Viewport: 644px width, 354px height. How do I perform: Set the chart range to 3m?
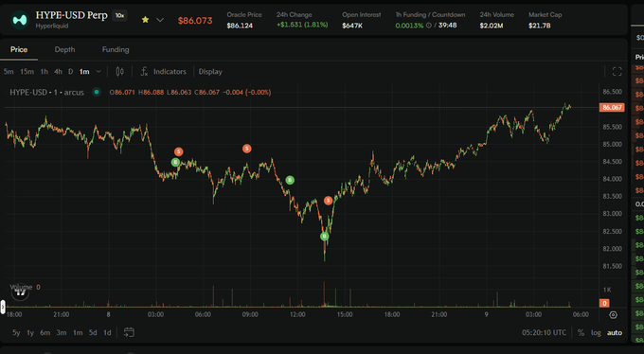coord(62,332)
